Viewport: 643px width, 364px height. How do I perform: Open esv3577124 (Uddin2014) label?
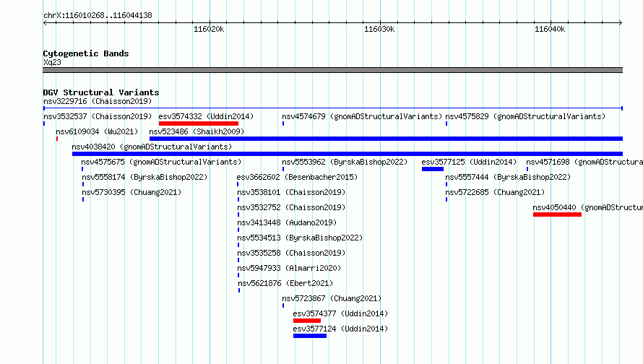(x=340, y=329)
